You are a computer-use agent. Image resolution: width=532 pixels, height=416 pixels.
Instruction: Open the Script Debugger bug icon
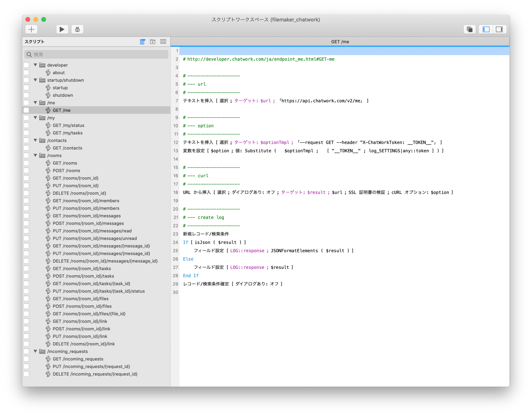pos(77,29)
